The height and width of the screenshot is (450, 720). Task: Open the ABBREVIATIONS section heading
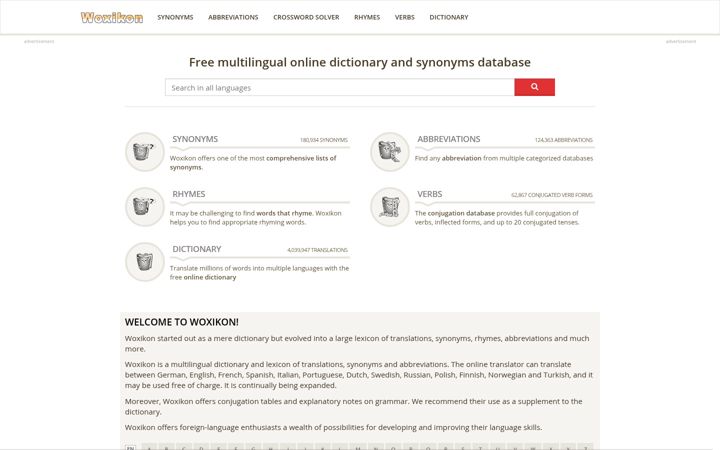point(449,139)
